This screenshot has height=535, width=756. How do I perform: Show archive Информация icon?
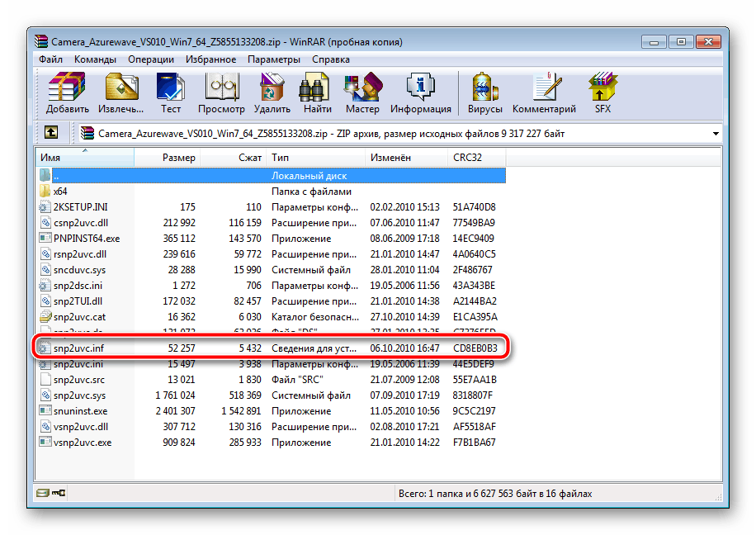(x=420, y=92)
